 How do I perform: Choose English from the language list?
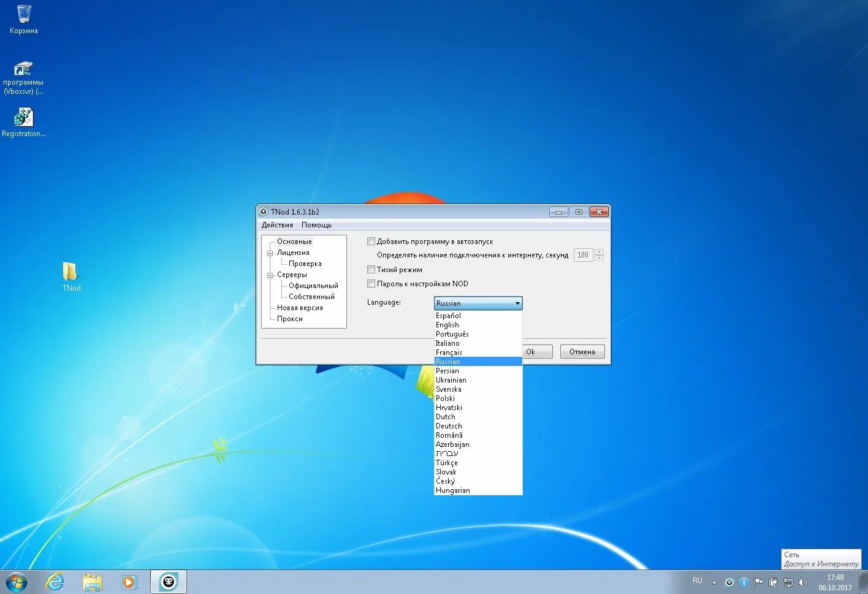pos(478,325)
